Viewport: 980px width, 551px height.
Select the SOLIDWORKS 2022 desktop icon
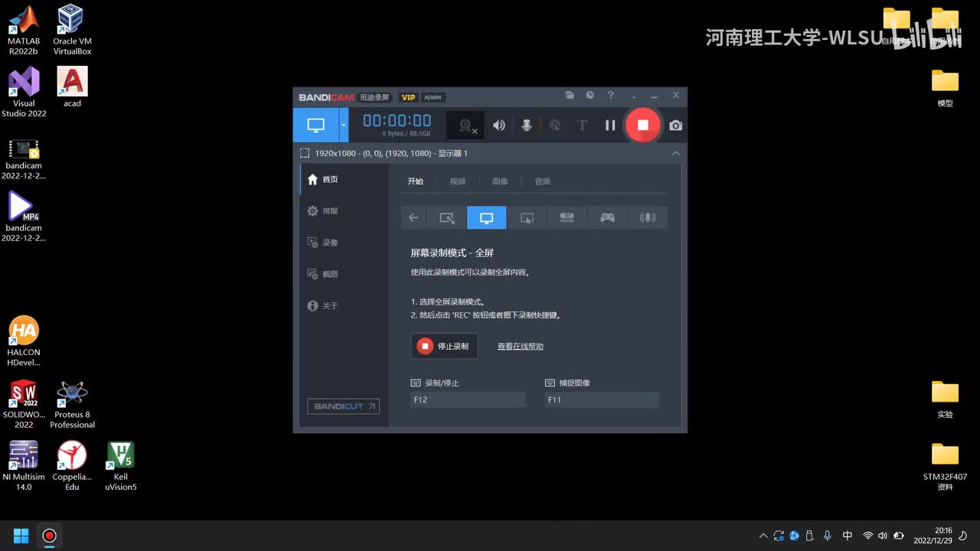point(24,405)
